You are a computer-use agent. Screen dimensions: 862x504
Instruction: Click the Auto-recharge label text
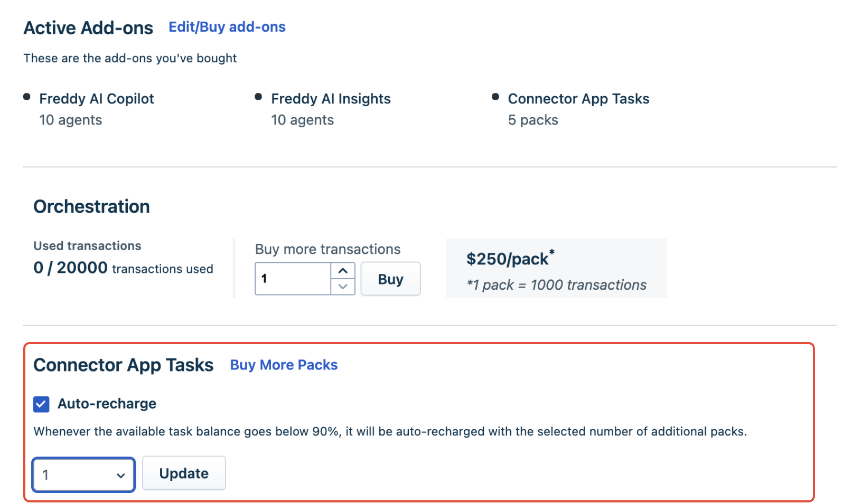pyautogui.click(x=107, y=404)
